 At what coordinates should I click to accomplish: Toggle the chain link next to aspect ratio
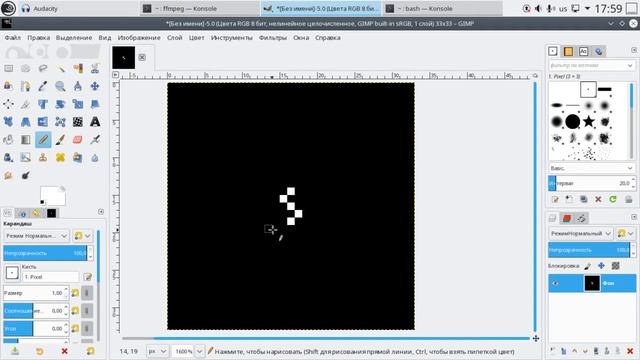87,311
